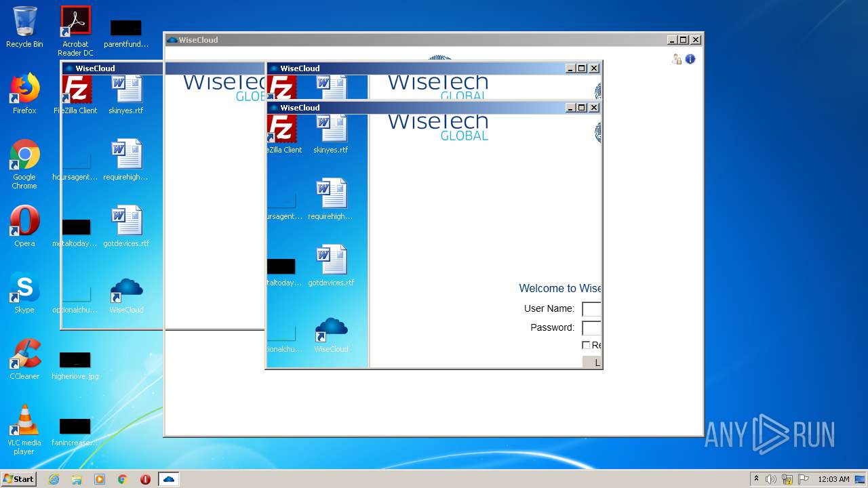The width and height of the screenshot is (868, 488).
Task: Open the Start menu
Action: (18, 479)
